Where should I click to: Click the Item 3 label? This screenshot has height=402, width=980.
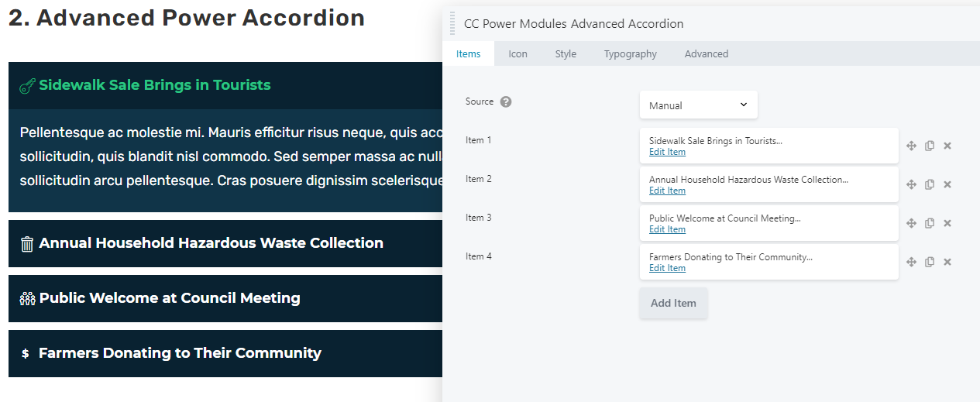pos(479,218)
